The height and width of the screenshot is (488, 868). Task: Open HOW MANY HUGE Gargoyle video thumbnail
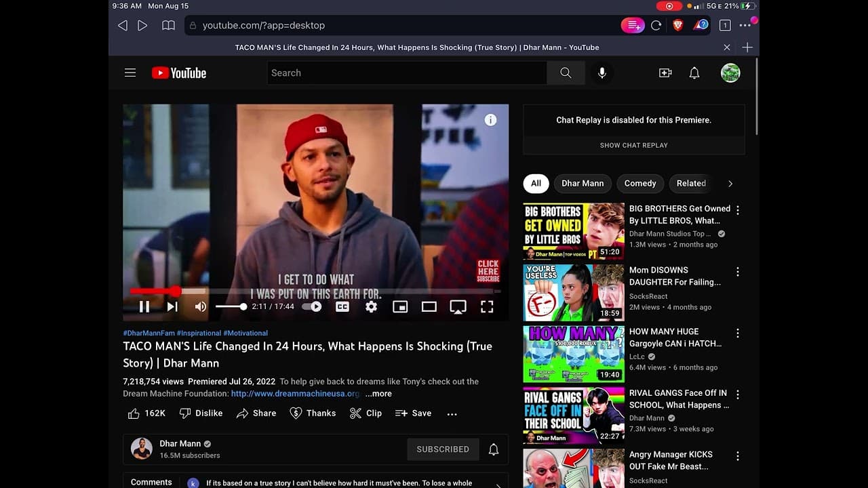tap(574, 354)
